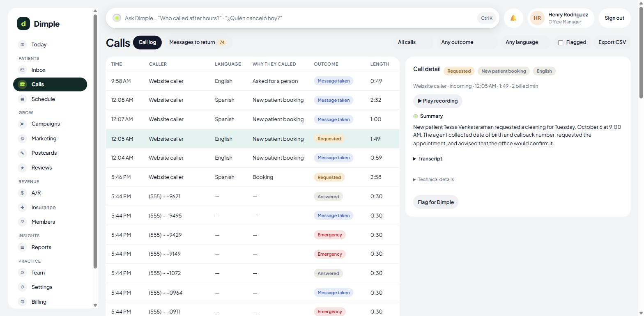This screenshot has height=316, width=644.
Task: Click the Reviews star icon
Action: [23, 167]
